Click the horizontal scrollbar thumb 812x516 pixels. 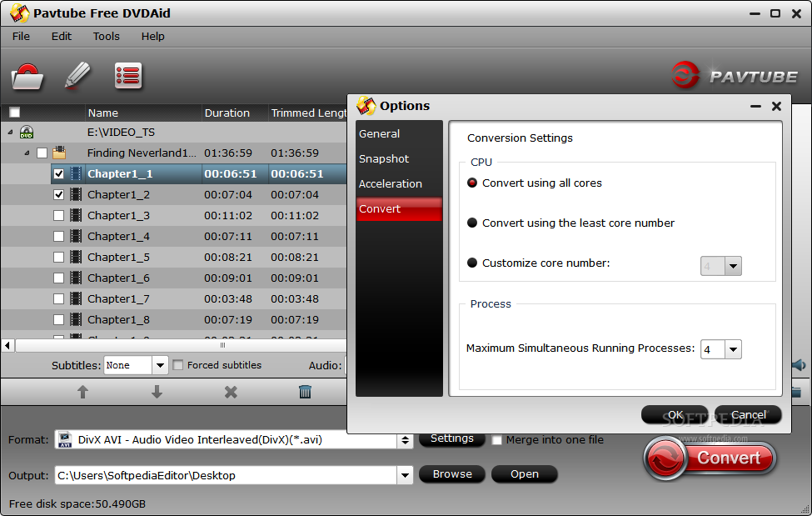[x=222, y=345]
